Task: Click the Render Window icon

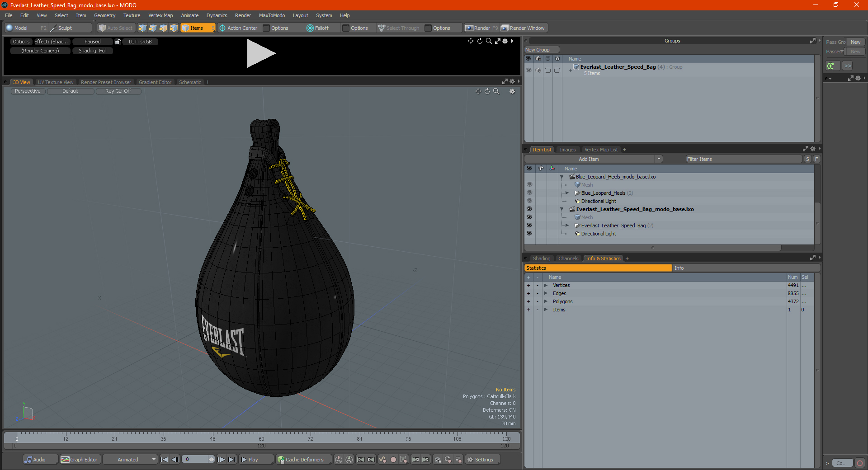Action: pos(524,28)
